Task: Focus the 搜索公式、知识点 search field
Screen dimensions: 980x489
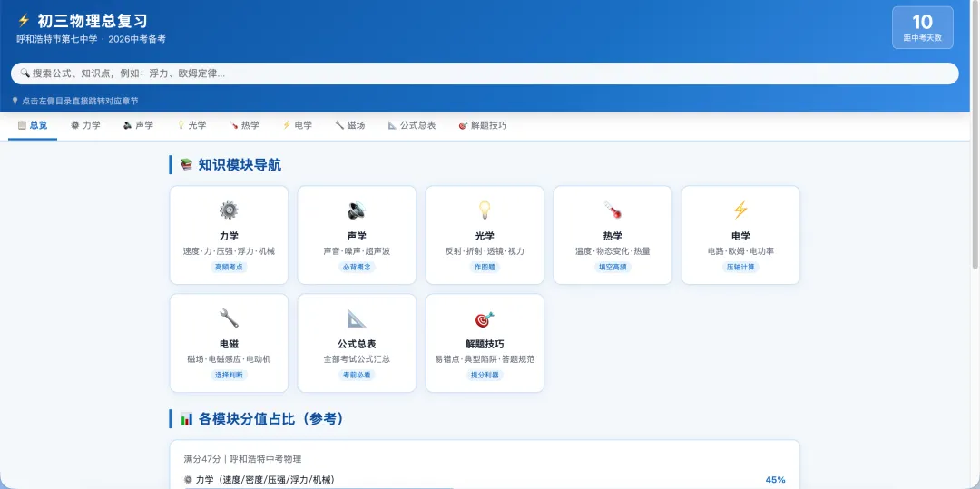Action: (485, 73)
